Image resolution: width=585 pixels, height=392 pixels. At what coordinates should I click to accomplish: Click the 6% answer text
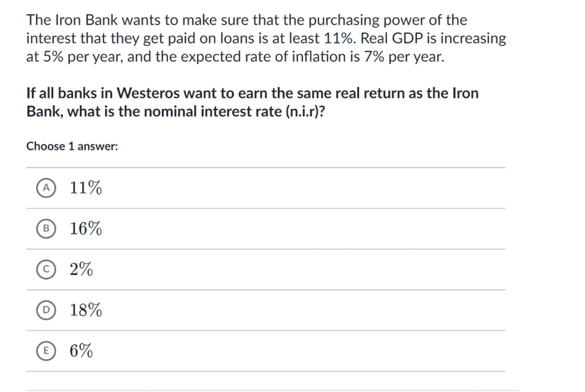[81, 351]
